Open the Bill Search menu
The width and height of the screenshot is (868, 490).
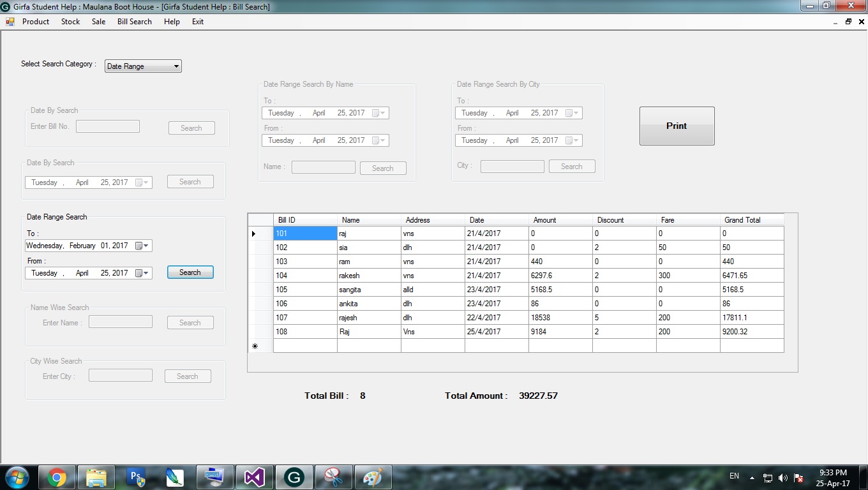tap(134, 21)
